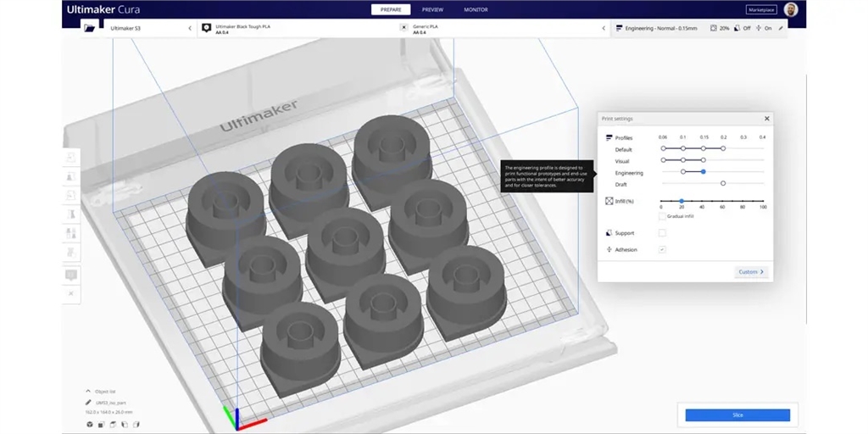The width and height of the screenshot is (868, 434).
Task: Click the Slice button
Action: click(737, 415)
